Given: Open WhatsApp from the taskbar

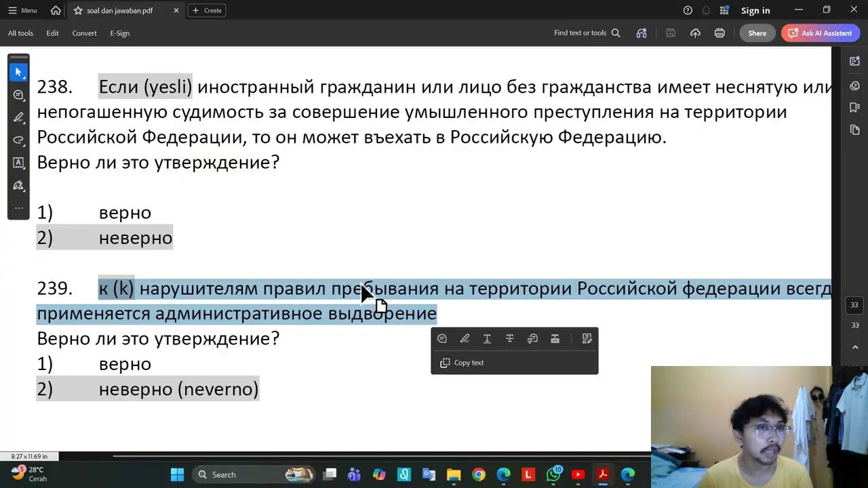Looking at the screenshot, I should (553, 474).
